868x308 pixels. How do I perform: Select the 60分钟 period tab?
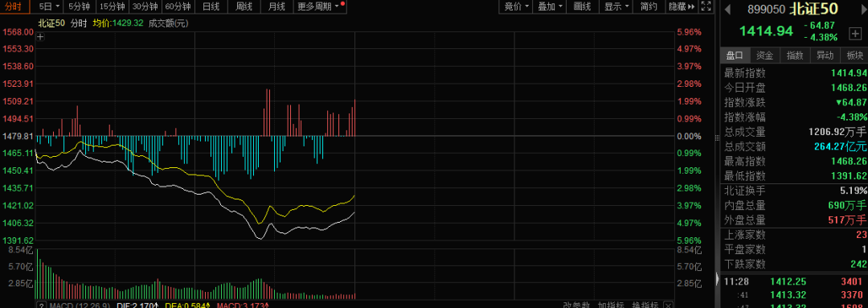click(x=178, y=6)
